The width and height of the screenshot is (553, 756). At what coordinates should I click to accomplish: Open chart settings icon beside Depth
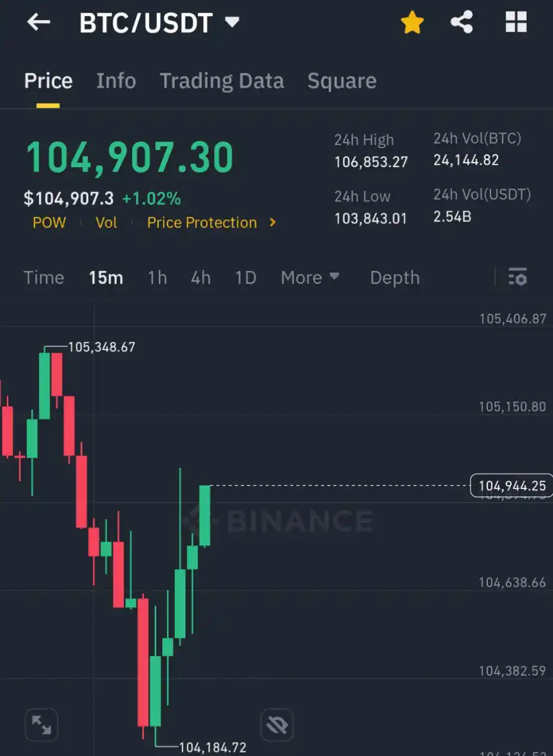pos(518,276)
